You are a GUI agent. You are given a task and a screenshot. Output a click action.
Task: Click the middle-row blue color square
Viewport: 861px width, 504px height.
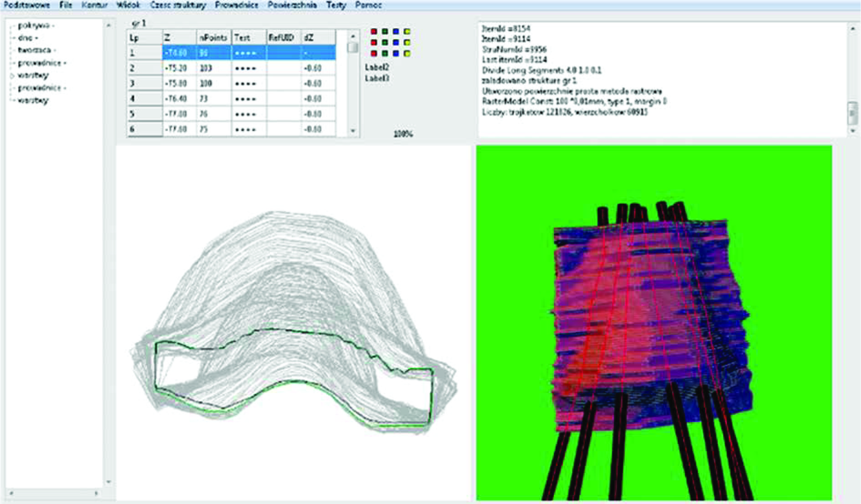click(396, 42)
